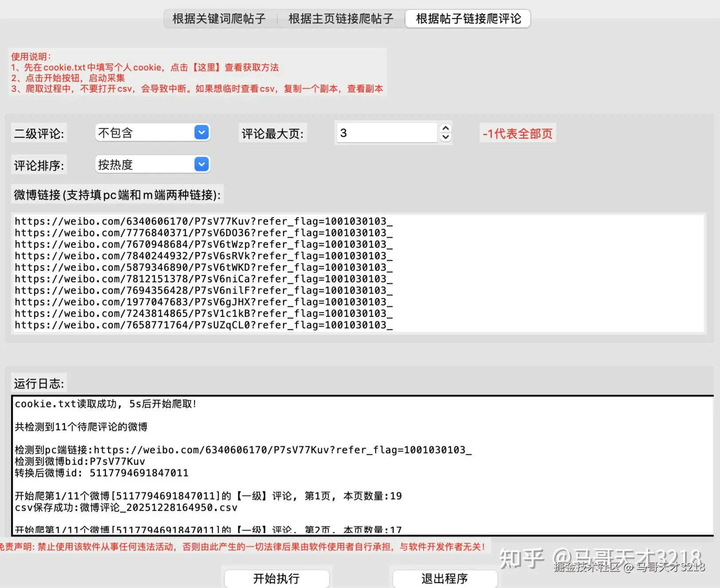Click instruction line '2、点击开始按钮, 启动采集'
Image resolution: width=720 pixels, height=588 pixels.
[68, 78]
